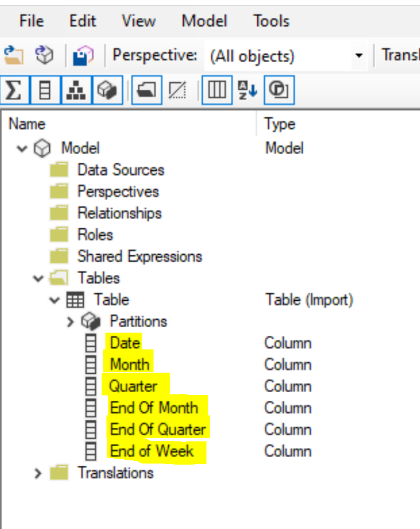Select the End Of Quarter column label

(x=158, y=429)
